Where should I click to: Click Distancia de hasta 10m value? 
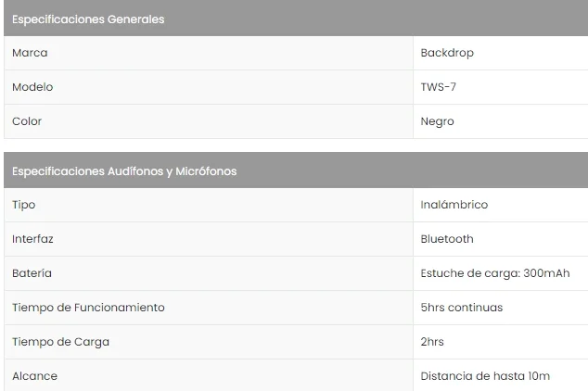[x=485, y=376]
